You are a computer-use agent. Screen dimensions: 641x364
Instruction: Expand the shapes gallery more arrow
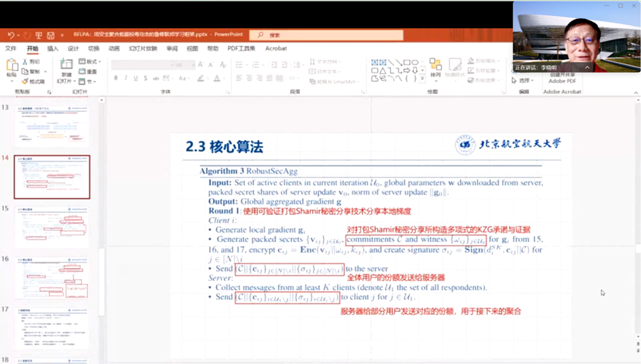click(x=422, y=80)
